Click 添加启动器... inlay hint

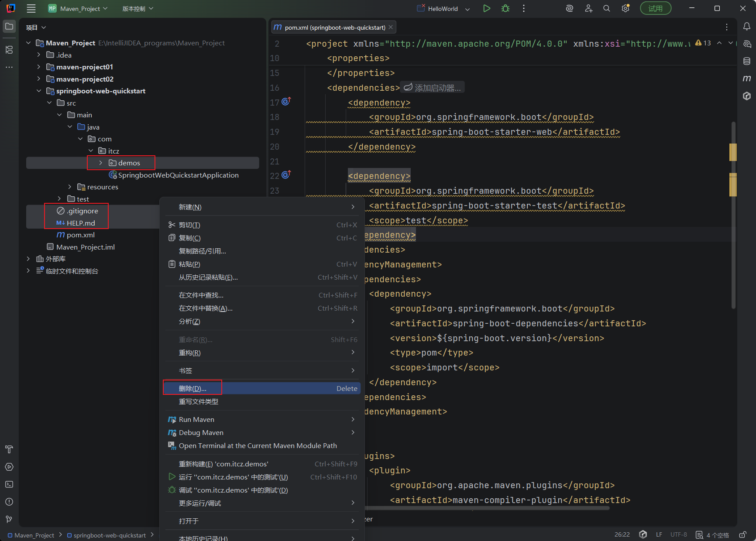coord(432,88)
